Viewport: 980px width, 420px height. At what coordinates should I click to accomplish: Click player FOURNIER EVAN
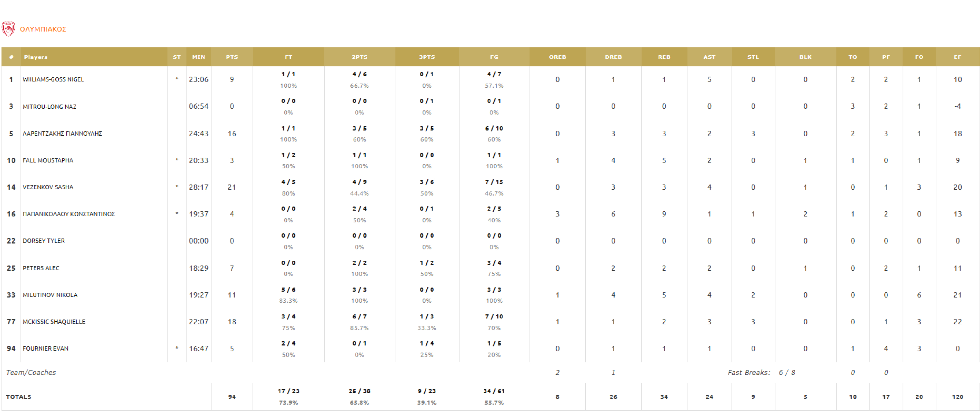(x=46, y=349)
